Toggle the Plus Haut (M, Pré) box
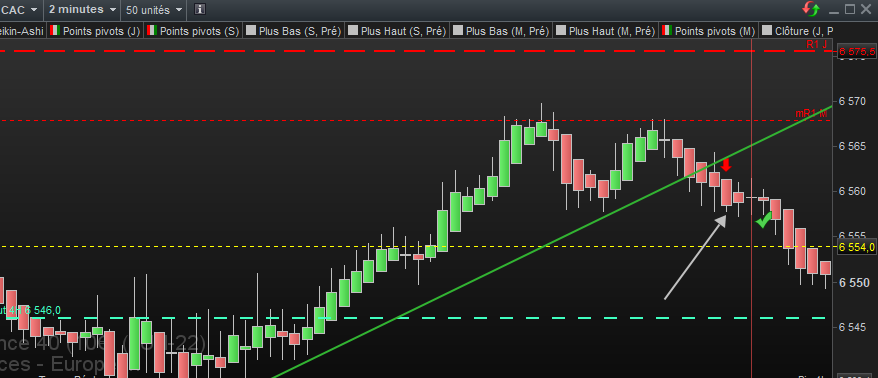878x378 pixels. coord(561,31)
